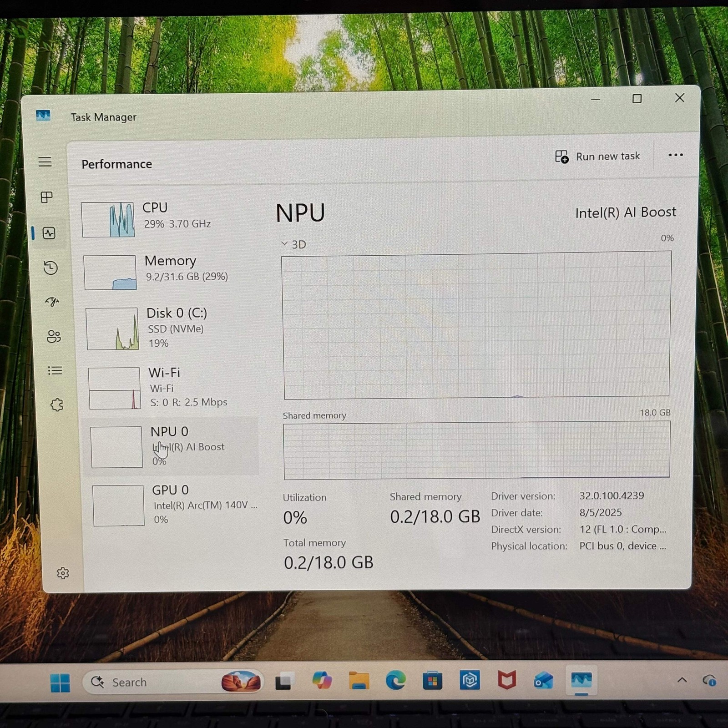Image resolution: width=728 pixels, height=728 pixels.
Task: Click the DirectX version value text
Action: 622,529
